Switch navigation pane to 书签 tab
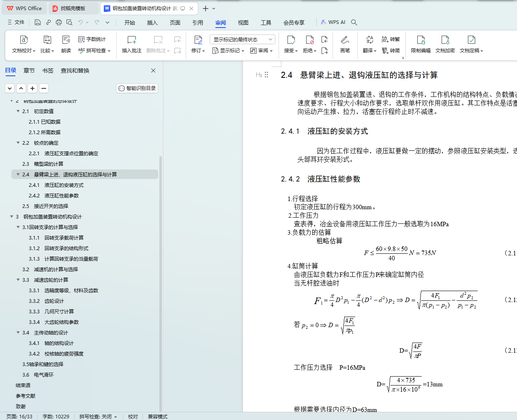 pos(48,71)
